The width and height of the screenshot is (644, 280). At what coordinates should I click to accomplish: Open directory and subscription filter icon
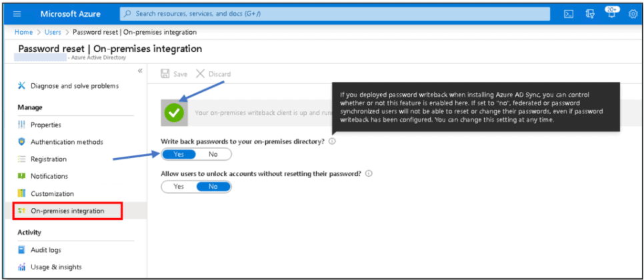click(590, 14)
